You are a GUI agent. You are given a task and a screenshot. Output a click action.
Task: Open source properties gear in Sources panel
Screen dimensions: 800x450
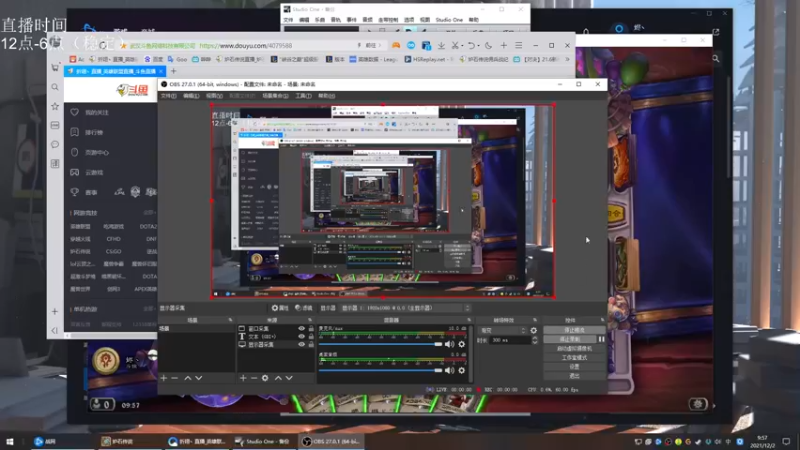point(265,378)
